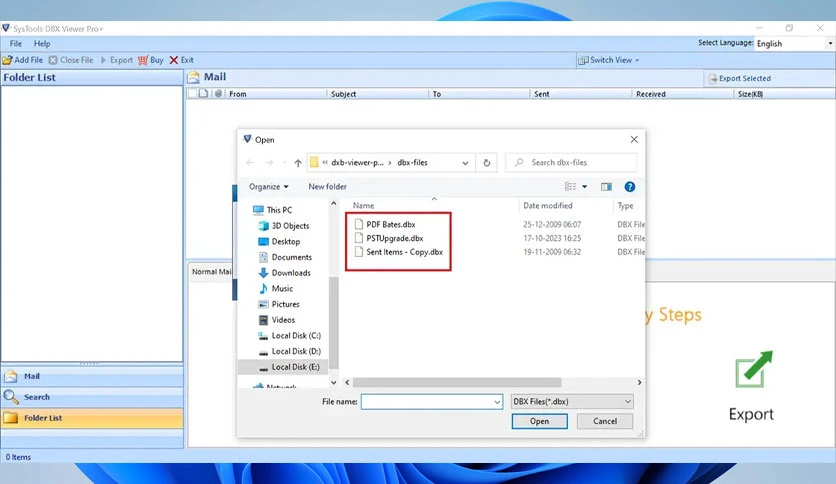Image resolution: width=836 pixels, height=484 pixels.
Task: Switch to the Mail pane in sidebar
Action: [x=92, y=376]
